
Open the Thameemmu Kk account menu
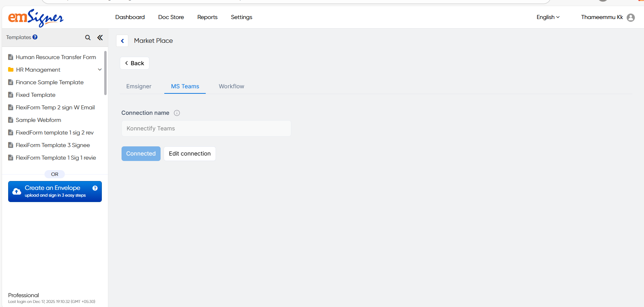[602, 17]
